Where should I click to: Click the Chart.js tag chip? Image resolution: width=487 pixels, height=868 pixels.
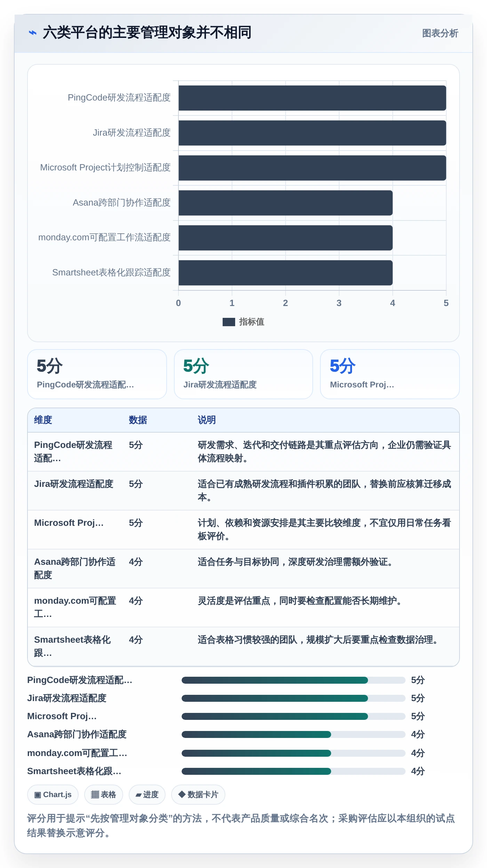pyautogui.click(x=53, y=795)
